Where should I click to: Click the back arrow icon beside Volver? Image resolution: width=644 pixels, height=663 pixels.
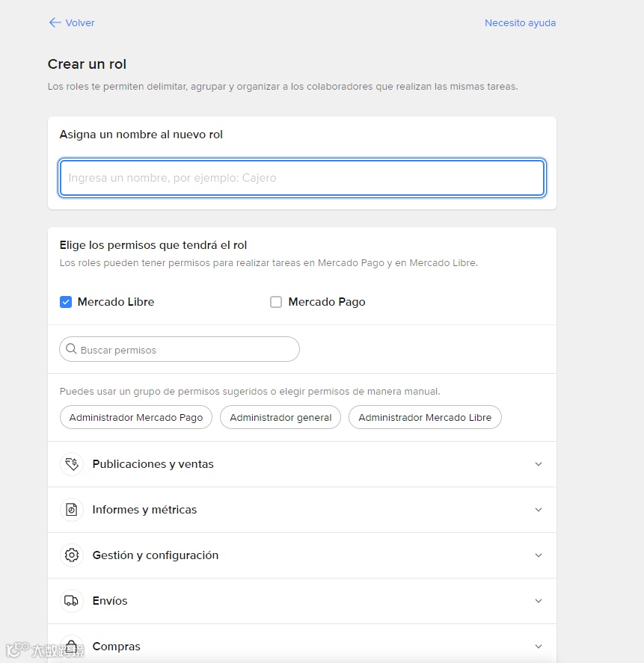click(55, 22)
